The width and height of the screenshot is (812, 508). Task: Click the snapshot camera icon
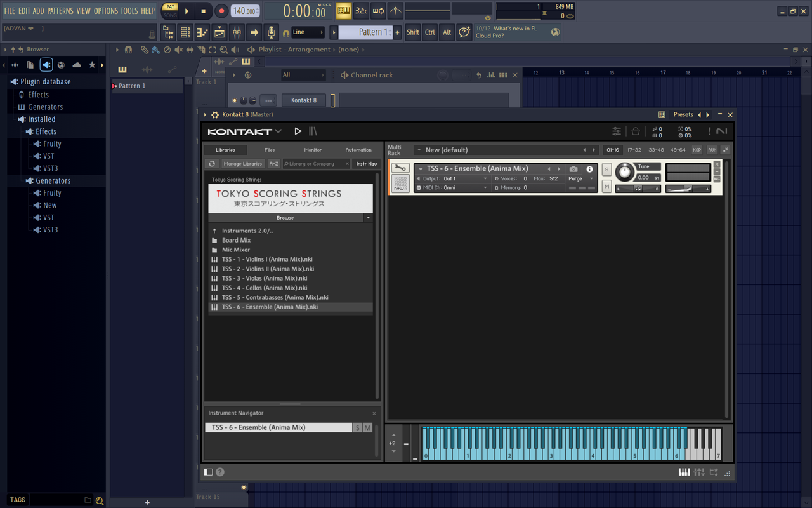click(573, 169)
